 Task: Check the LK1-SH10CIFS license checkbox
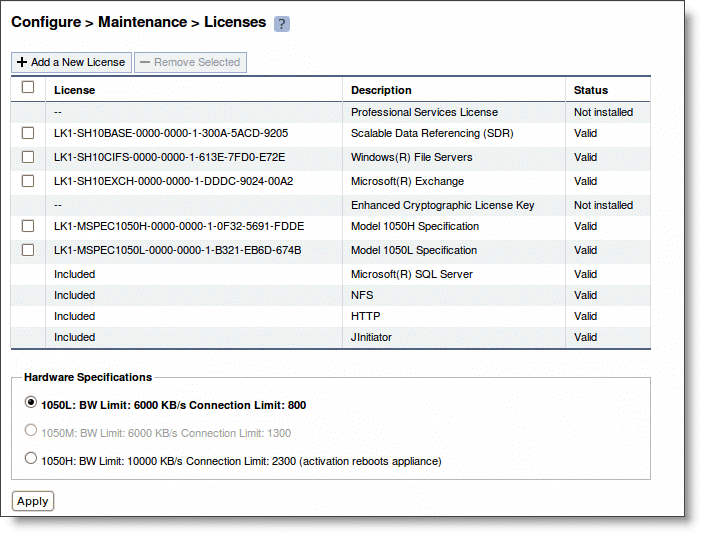tap(28, 157)
